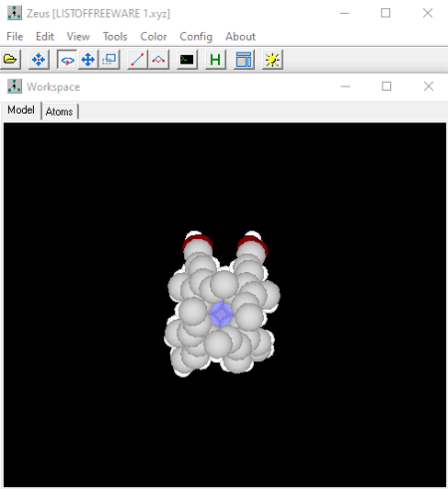Open the About menu
This screenshot has width=448, height=489.
(x=241, y=37)
